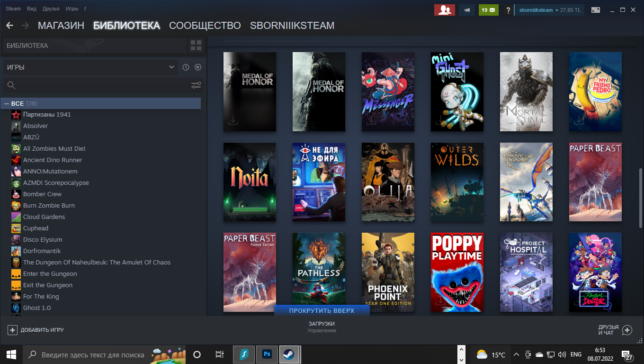Image resolution: width=644 pixels, height=364 pixels.
Task: Toggle the ready-to-play filter icon
Action: pos(198,67)
